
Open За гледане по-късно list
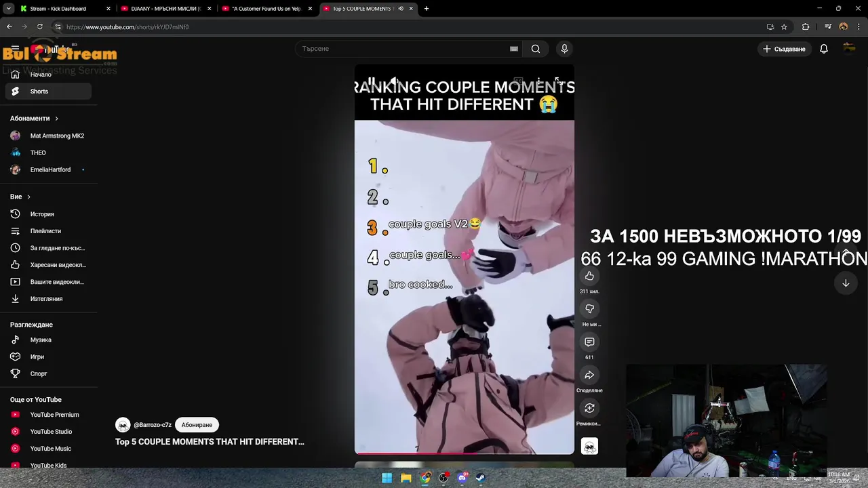(48, 248)
